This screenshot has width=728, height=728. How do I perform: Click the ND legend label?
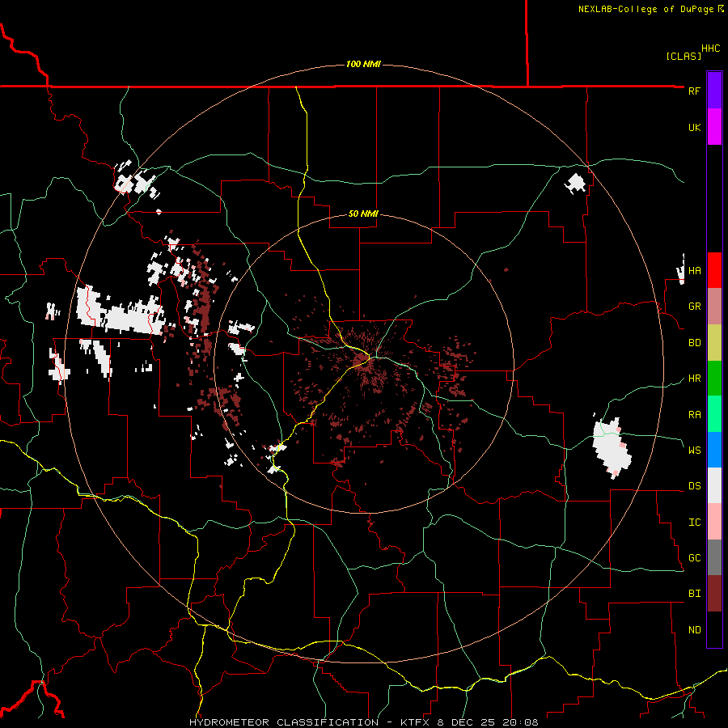point(694,629)
